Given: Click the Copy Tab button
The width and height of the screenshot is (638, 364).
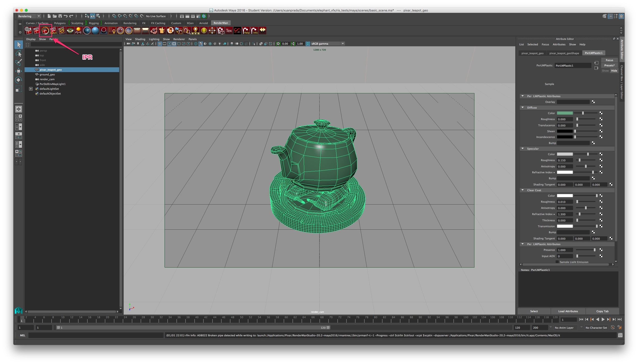Looking at the screenshot, I should 602,311.
